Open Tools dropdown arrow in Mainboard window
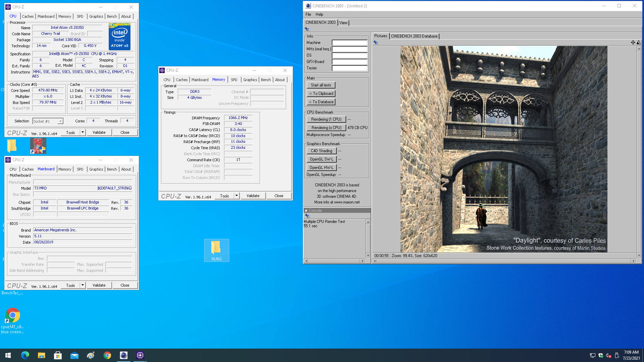Viewport: 644px width, 362px height. click(x=83, y=285)
